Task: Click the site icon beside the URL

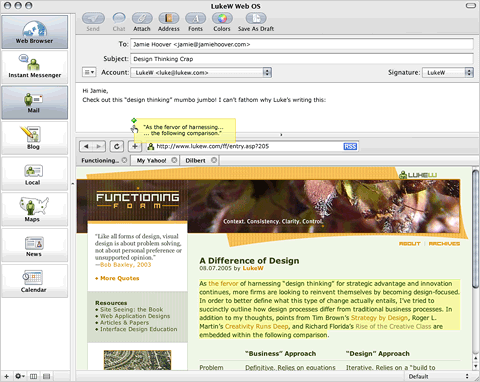Action: 151,146
